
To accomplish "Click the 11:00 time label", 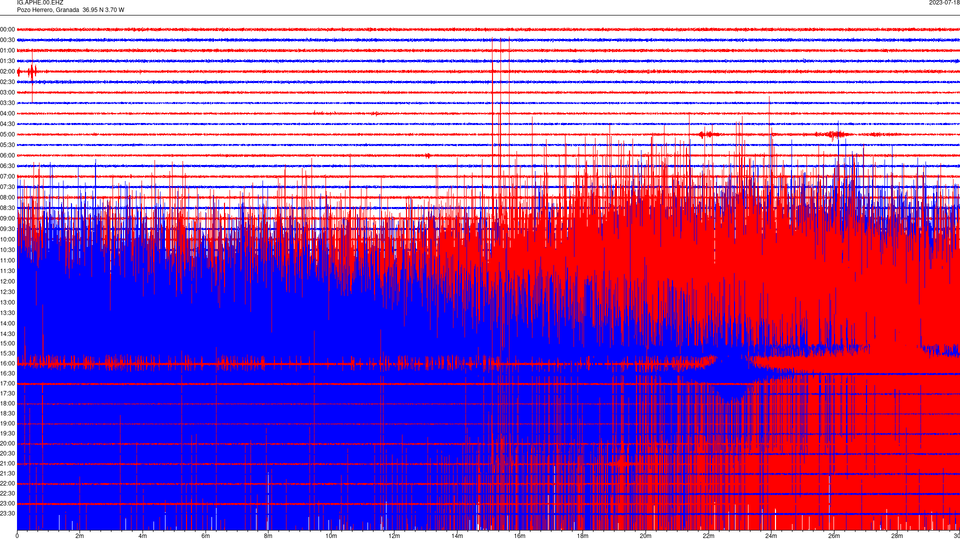I will 7,261.
